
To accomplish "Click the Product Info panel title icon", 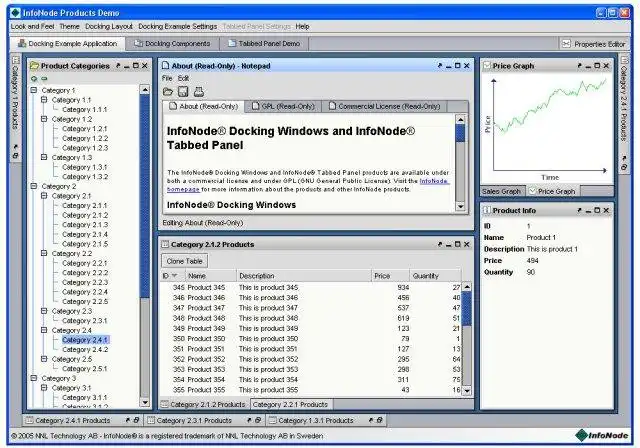I will pos(487,210).
